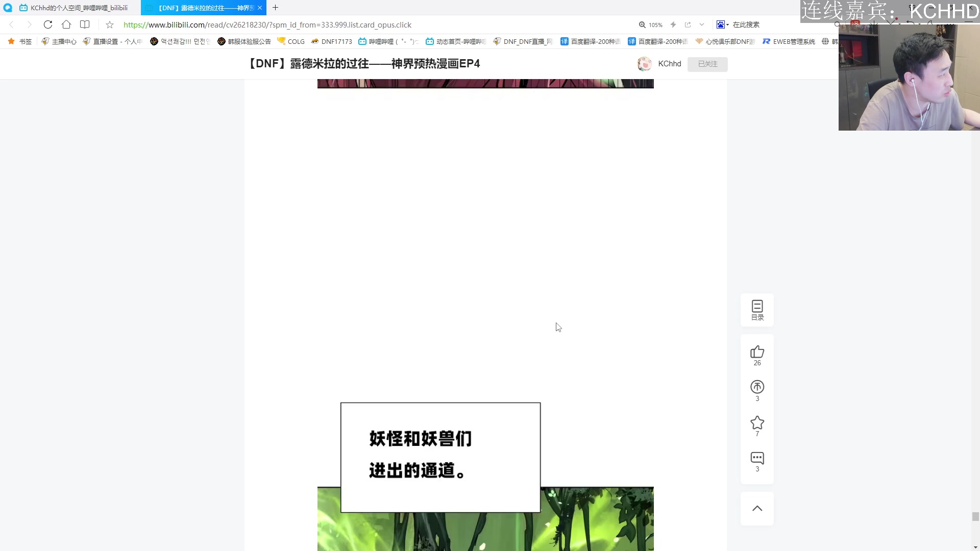This screenshot has height=551, width=980.
Task: Expand the address bar dropdown chevron
Action: click(702, 24)
